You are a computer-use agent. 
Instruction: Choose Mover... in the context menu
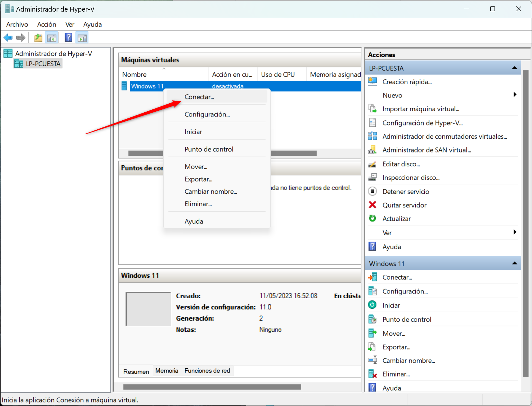tap(217, 167)
